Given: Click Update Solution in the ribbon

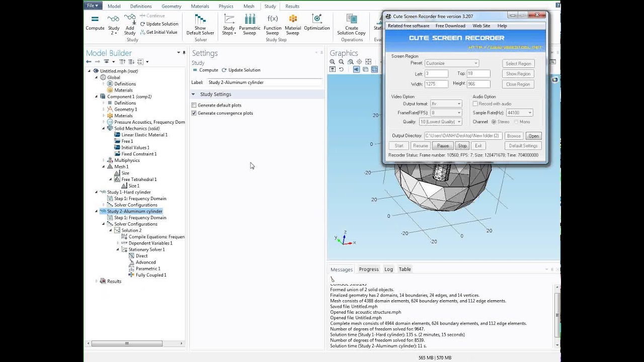Looking at the screenshot, I should (x=159, y=24).
